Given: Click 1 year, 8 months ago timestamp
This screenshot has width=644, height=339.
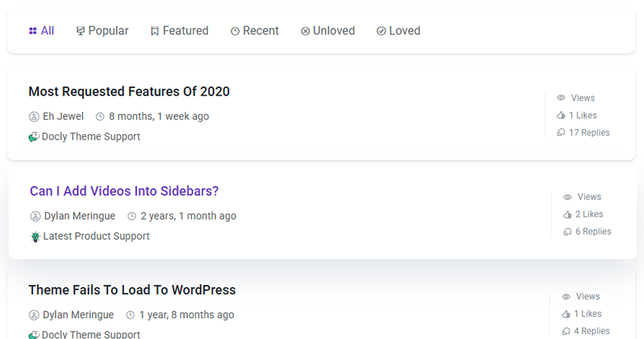Looking at the screenshot, I should [187, 315].
